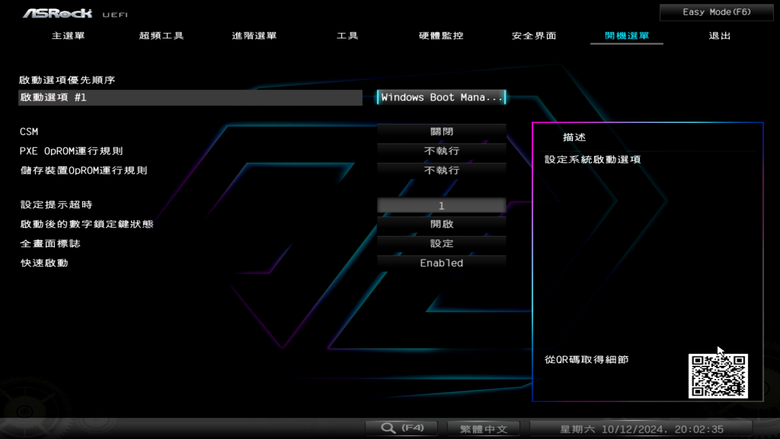Select the 儲存裝置OpROM運行規則 label

point(84,171)
